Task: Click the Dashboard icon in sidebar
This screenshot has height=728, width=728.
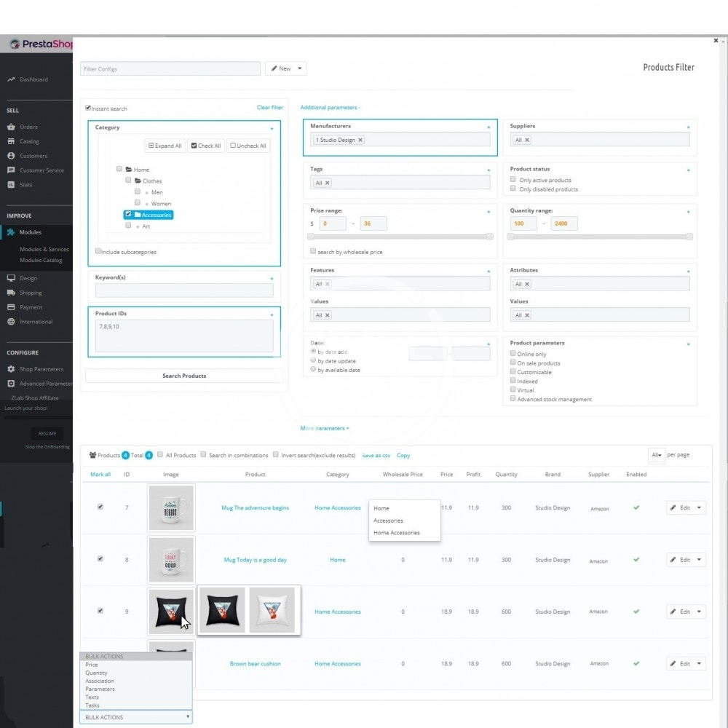Action: click(x=11, y=79)
